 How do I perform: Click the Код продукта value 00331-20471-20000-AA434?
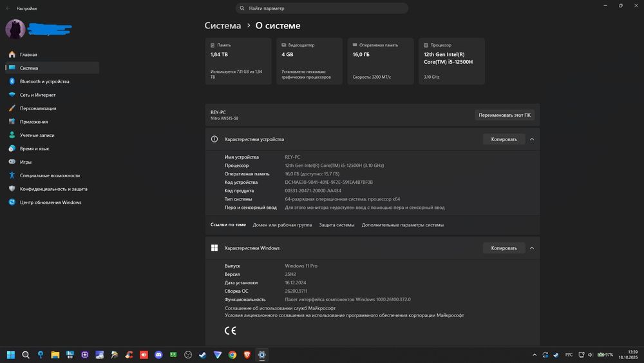(313, 191)
